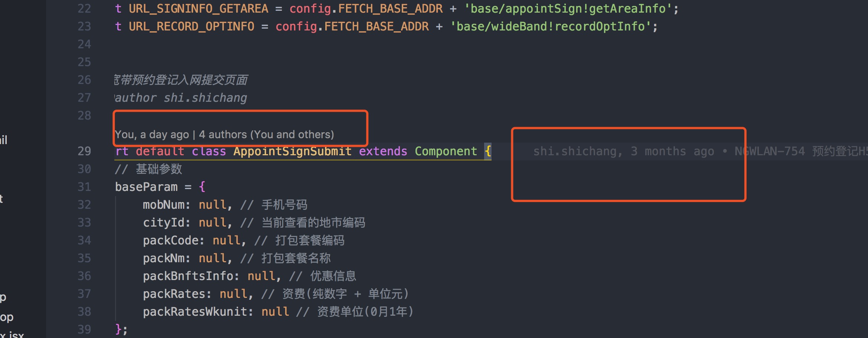Click the packBnftsInfo property
868x338 pixels.
(188, 276)
